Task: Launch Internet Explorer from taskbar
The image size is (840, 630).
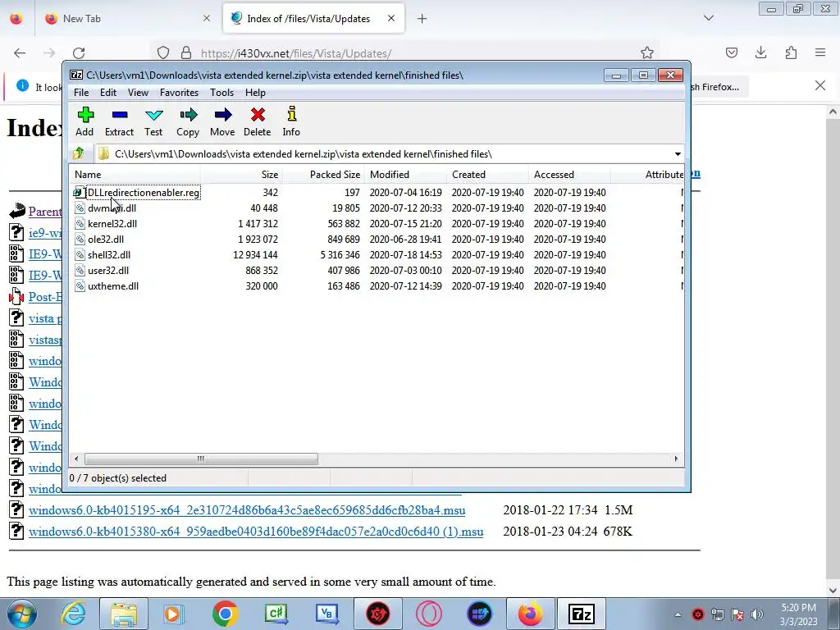Action: click(73, 614)
